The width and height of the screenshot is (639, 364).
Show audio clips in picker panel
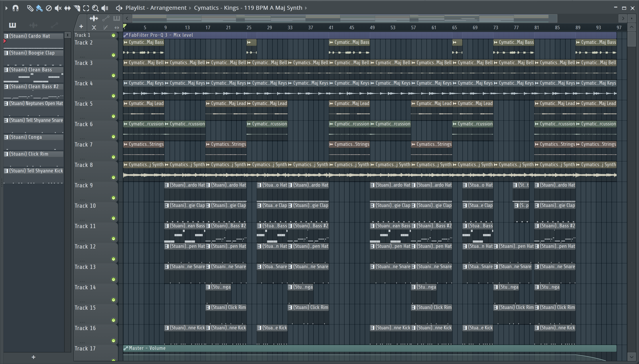coord(33,25)
